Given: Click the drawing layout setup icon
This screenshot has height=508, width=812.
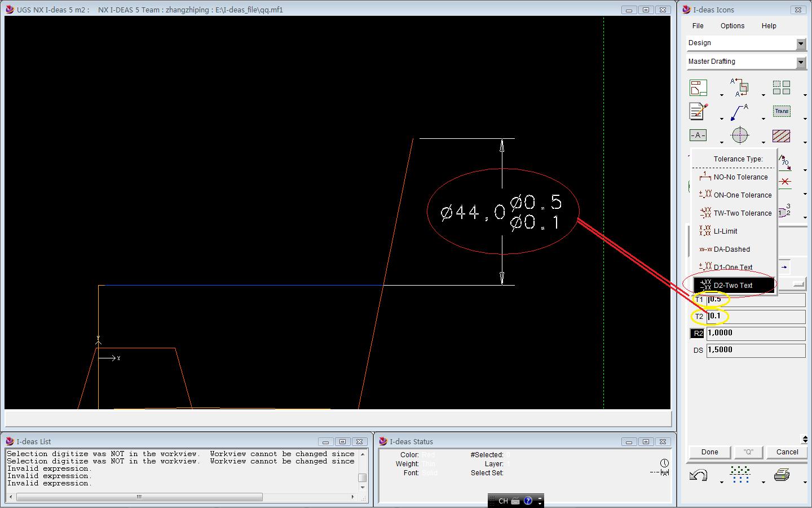Looking at the screenshot, I should pyautogui.click(x=698, y=88).
